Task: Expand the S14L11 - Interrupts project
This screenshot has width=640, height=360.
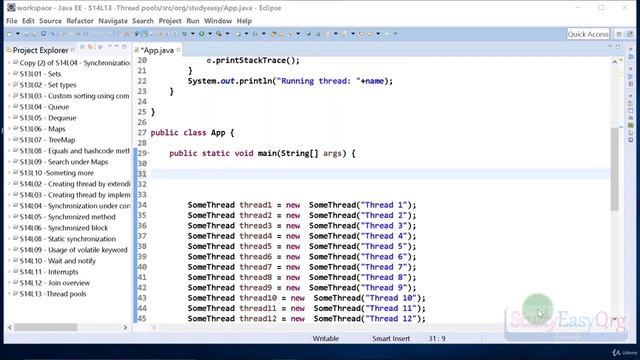Action: [9, 272]
